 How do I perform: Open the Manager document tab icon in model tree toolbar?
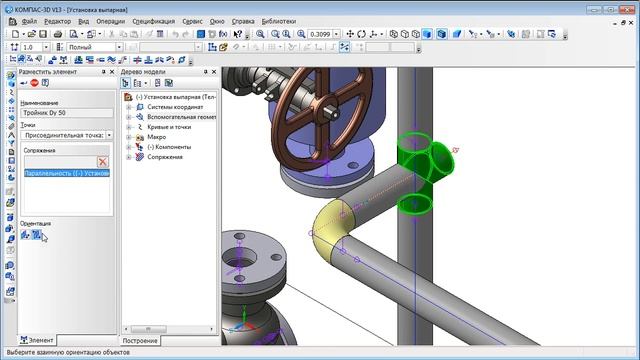pos(158,83)
